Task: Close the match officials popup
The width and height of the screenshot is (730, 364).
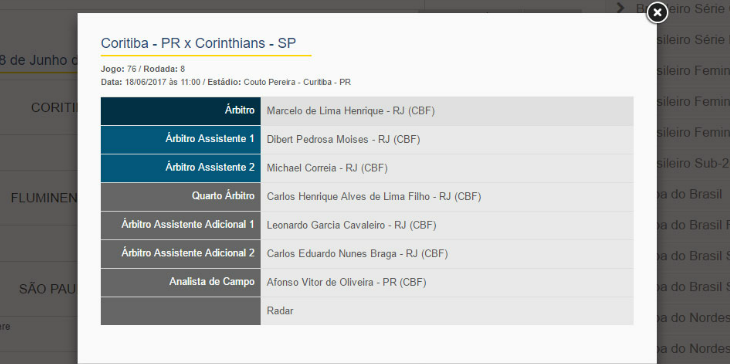Action: click(657, 13)
